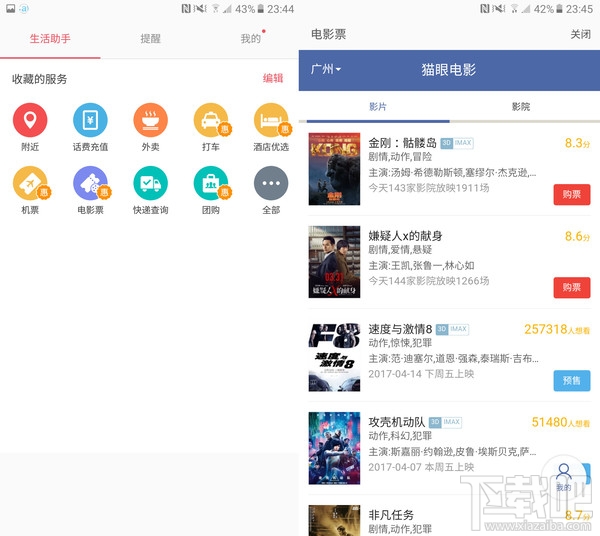Tap the 3D IMAX badge on 金刚
The height and width of the screenshot is (536, 600).
(457, 143)
